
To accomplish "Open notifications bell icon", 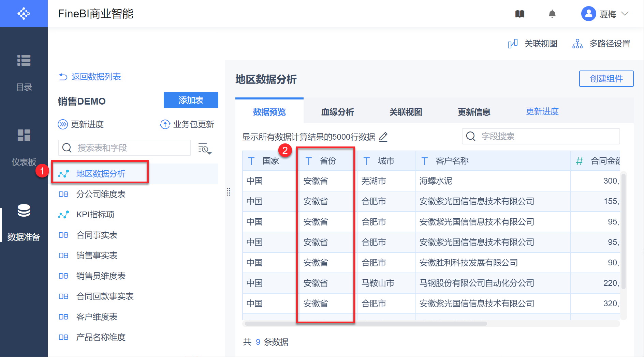I will pyautogui.click(x=552, y=14).
